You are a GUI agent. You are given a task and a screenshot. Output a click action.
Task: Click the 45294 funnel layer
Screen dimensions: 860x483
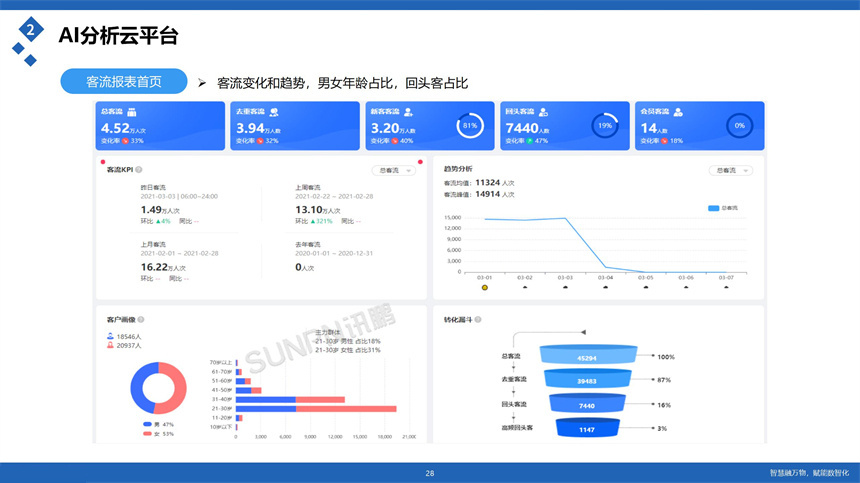588,355
